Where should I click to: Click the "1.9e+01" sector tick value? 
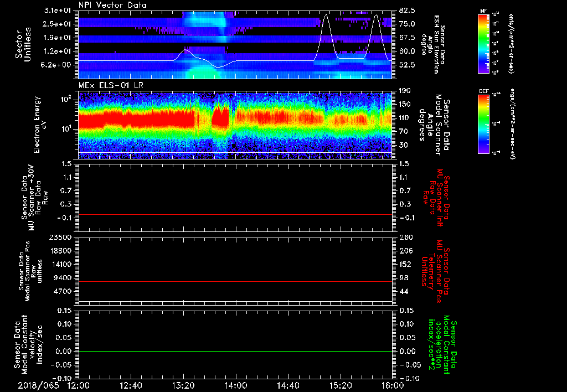pyautogui.click(x=56, y=38)
